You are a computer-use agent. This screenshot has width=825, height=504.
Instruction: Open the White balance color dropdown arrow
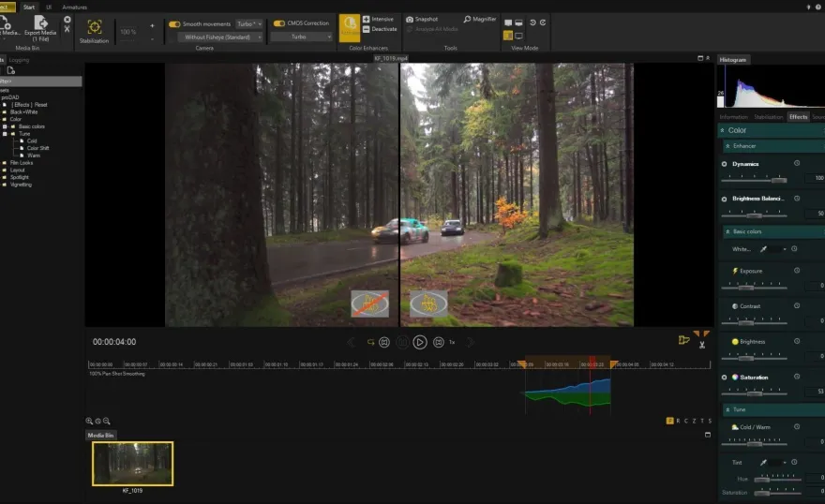coord(785,249)
